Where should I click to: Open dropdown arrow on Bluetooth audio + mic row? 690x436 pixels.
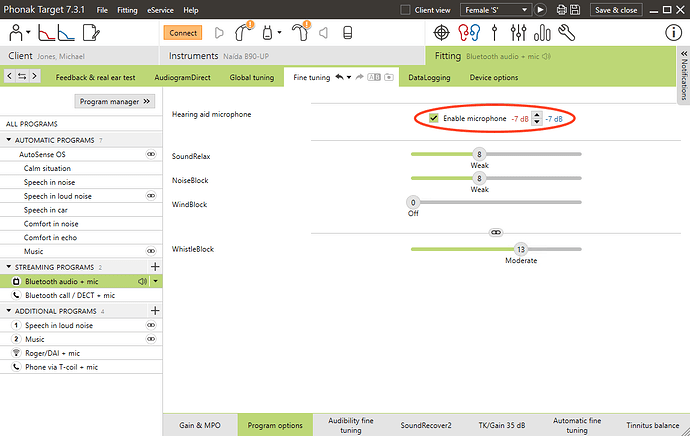point(155,281)
